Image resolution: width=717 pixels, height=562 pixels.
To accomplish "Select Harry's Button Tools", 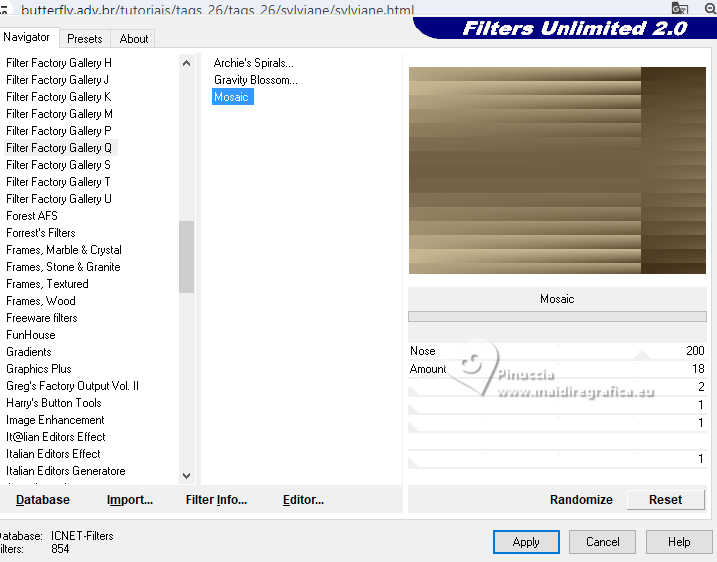I will [x=54, y=403].
